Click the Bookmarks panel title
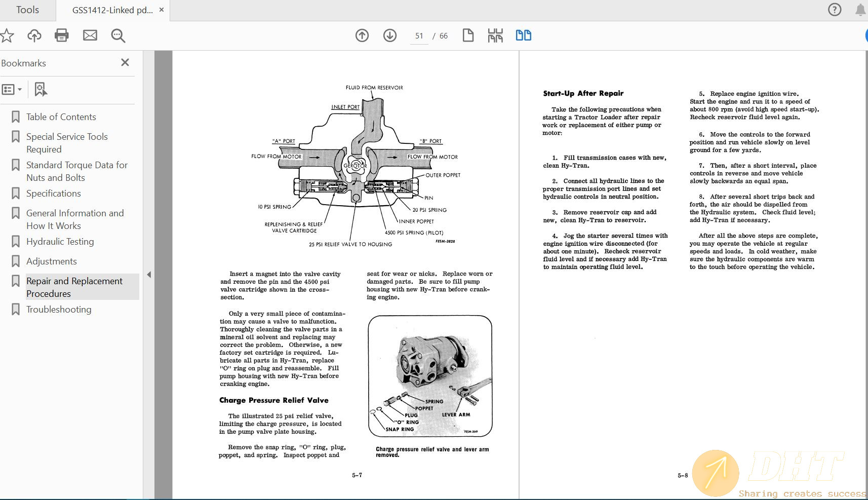 click(x=23, y=63)
